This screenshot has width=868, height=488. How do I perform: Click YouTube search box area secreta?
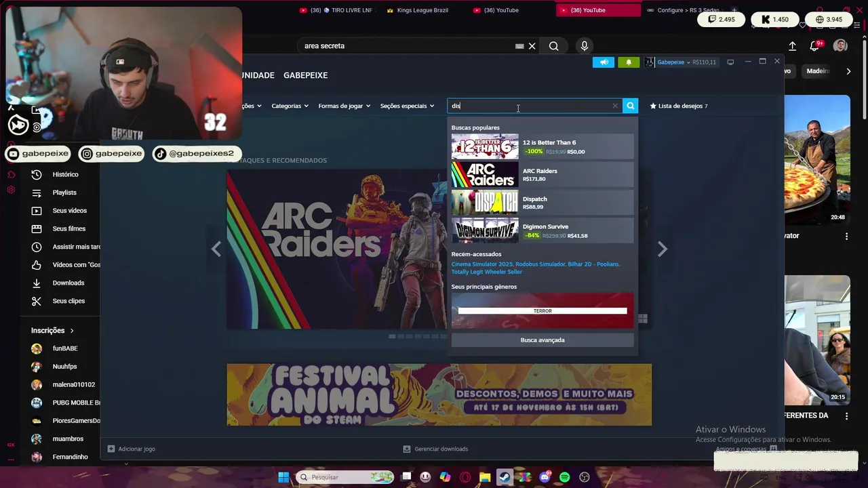407,46
